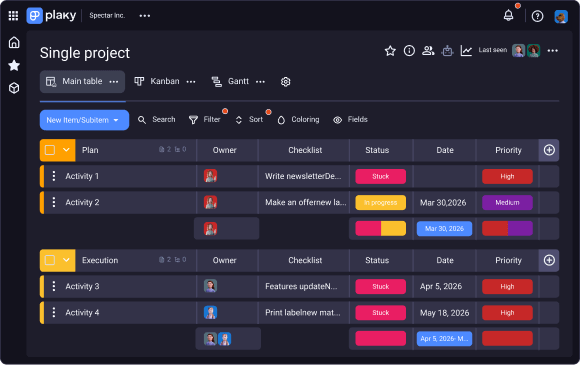
Task: Add a column to Plan group
Action: (x=549, y=150)
